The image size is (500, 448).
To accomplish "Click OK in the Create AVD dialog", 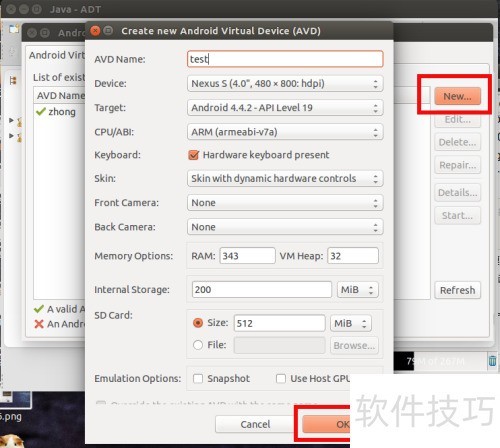I will click(327, 424).
